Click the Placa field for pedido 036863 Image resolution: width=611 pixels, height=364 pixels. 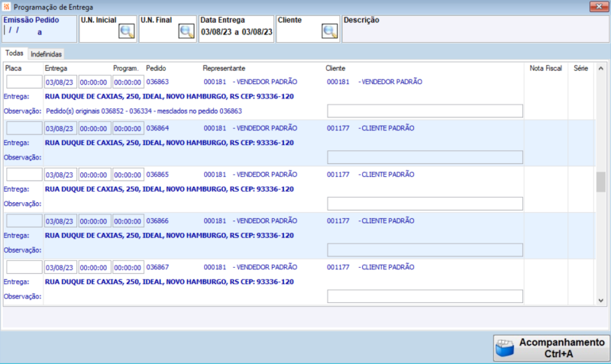pos(24,82)
